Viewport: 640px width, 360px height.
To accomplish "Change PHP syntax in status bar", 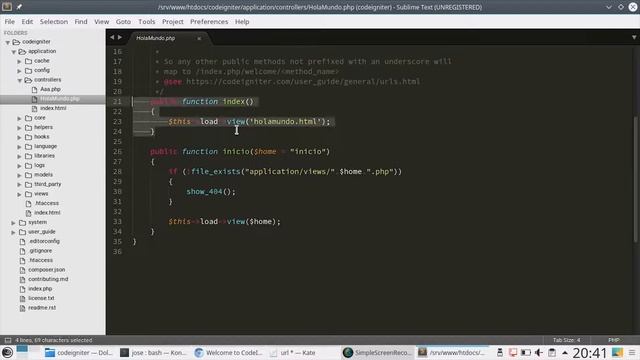I will [613, 340].
